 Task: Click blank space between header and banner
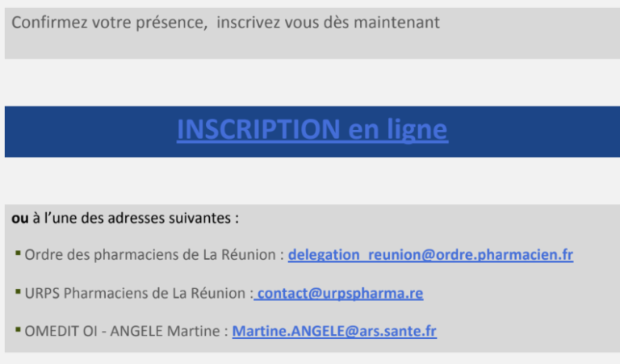(x=312, y=82)
